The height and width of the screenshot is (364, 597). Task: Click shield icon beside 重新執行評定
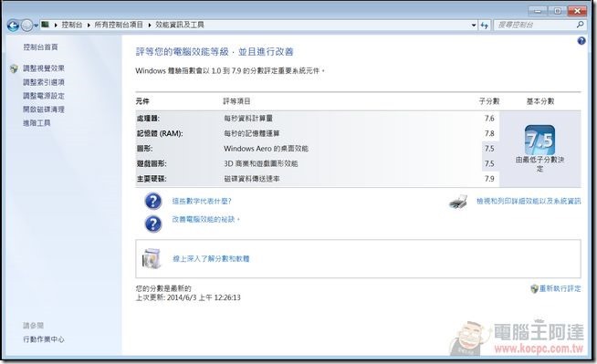coord(534,288)
